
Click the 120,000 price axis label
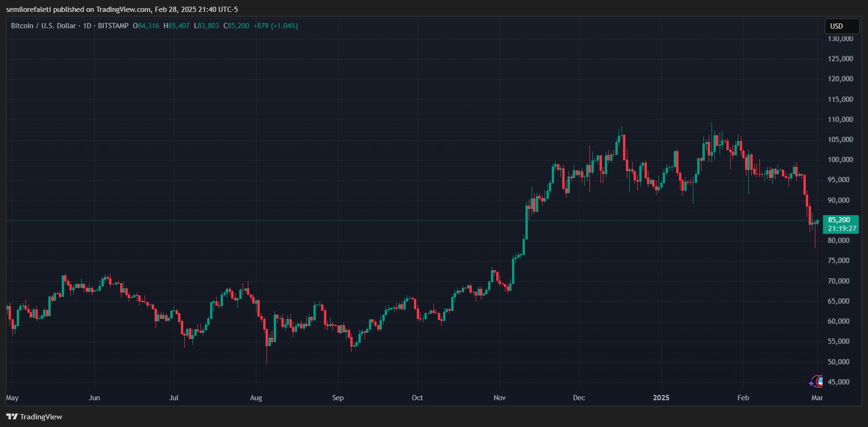coord(841,79)
